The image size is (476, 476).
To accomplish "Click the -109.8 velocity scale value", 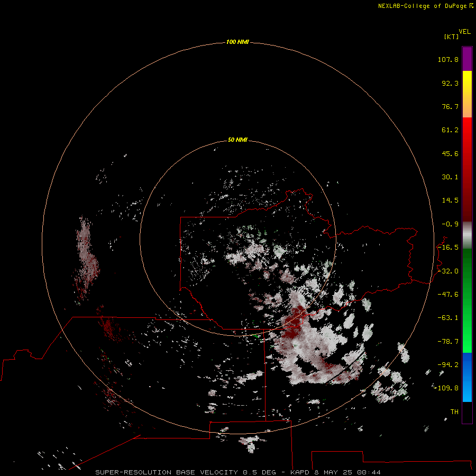I will point(446,388).
